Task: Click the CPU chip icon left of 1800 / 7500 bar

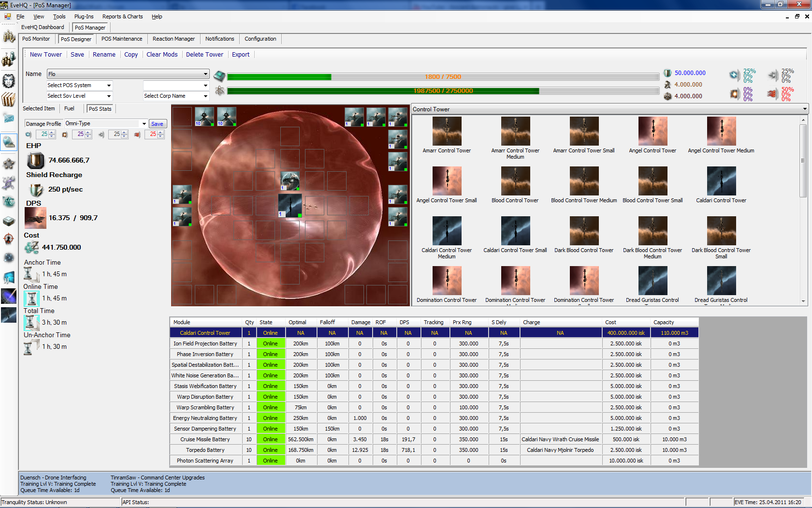Action: click(x=219, y=76)
